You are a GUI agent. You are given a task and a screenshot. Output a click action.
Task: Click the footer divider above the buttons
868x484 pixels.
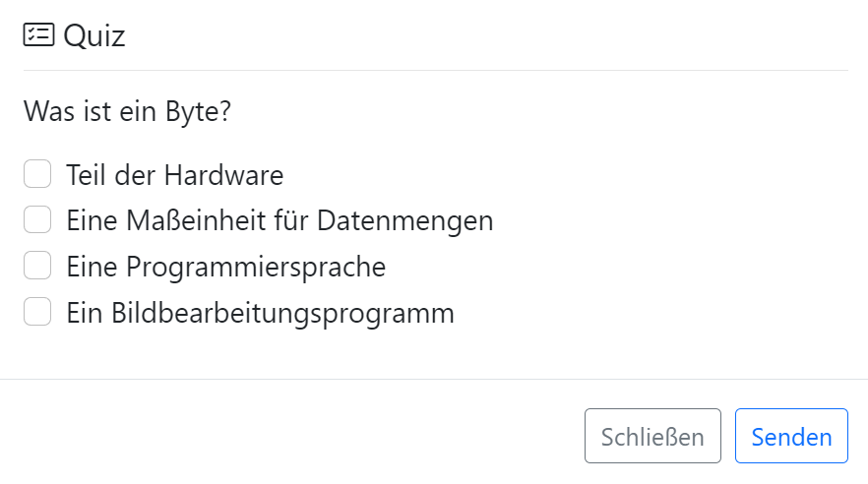click(x=434, y=379)
